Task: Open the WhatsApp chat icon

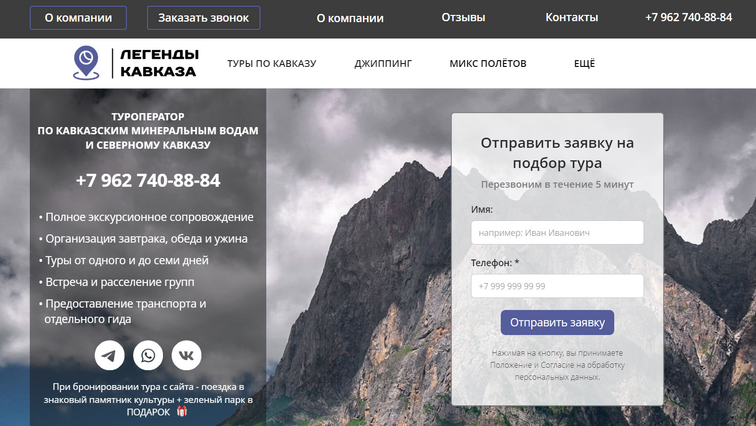Action: tap(148, 356)
